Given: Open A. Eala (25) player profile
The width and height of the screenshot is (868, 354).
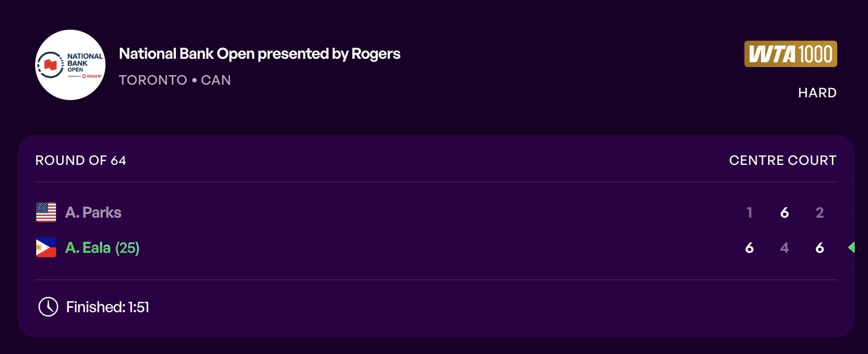Looking at the screenshot, I should [102, 248].
